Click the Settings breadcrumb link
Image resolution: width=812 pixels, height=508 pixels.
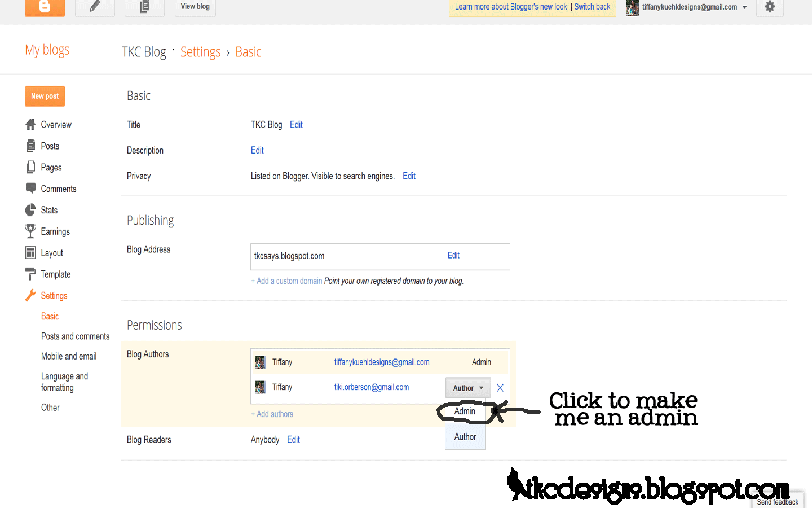tap(200, 52)
